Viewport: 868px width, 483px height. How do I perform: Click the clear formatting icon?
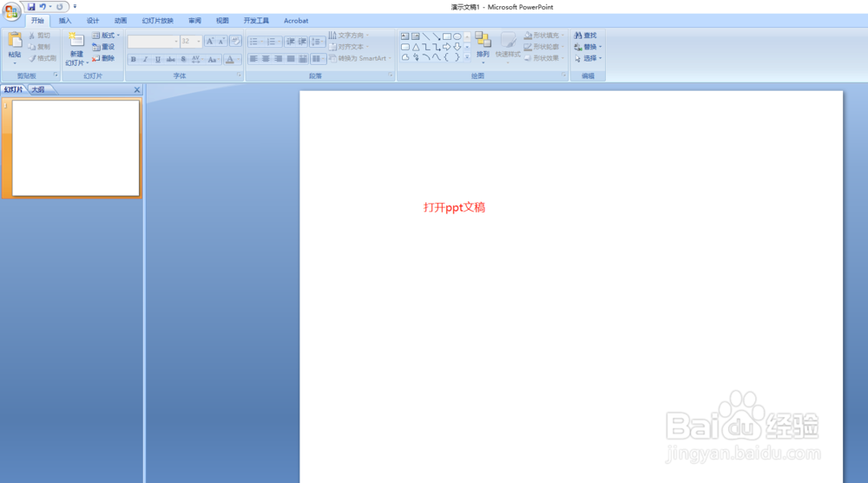pyautogui.click(x=235, y=42)
